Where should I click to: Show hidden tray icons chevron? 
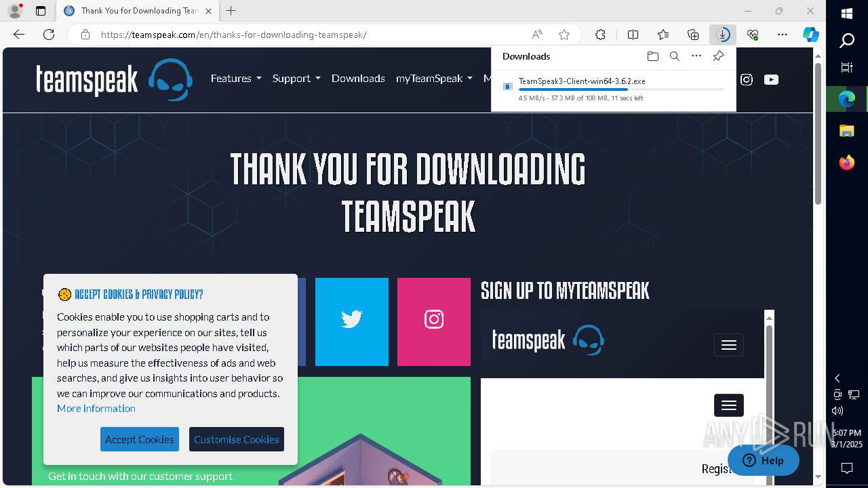(x=837, y=378)
